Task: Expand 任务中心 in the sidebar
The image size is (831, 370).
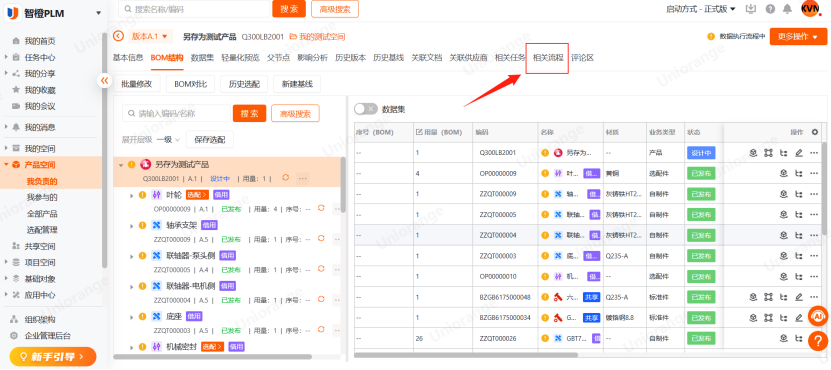Action: [6, 57]
